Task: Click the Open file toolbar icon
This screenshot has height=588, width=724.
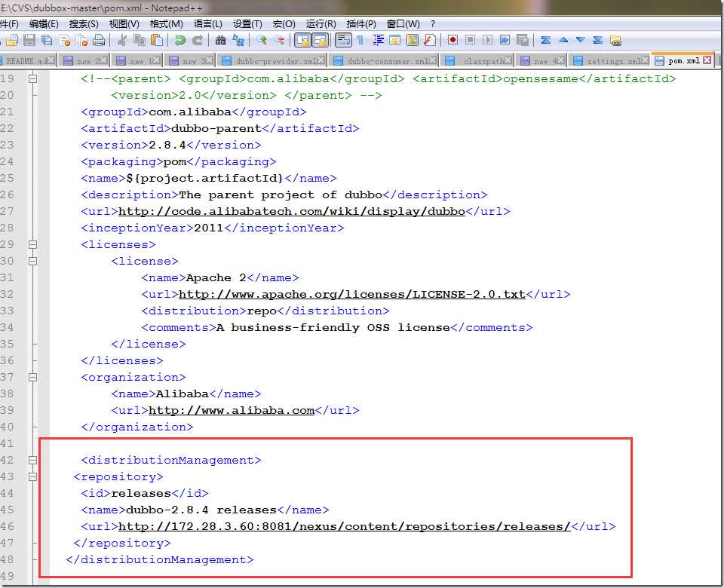Action: (12, 41)
